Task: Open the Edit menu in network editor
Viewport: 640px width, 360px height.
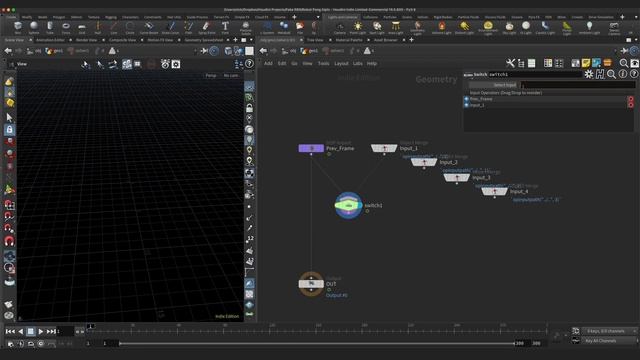Action: tap(282, 64)
